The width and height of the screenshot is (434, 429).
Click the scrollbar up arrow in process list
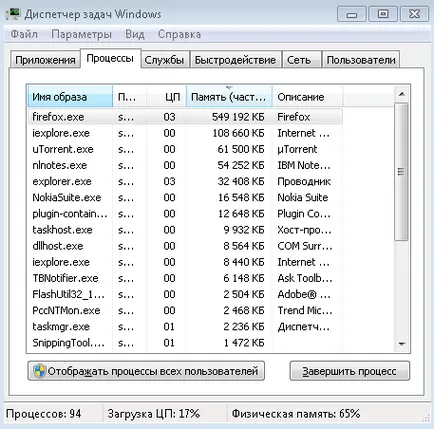pos(402,95)
